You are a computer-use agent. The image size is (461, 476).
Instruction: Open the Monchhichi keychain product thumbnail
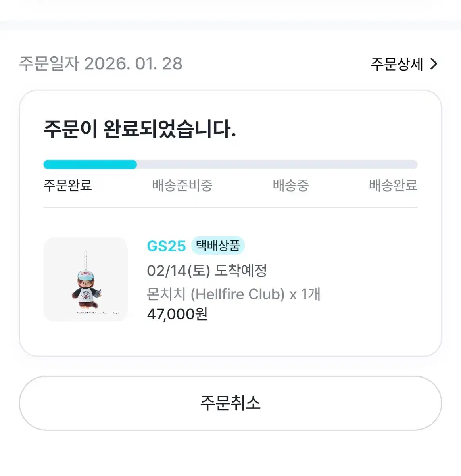click(86, 279)
